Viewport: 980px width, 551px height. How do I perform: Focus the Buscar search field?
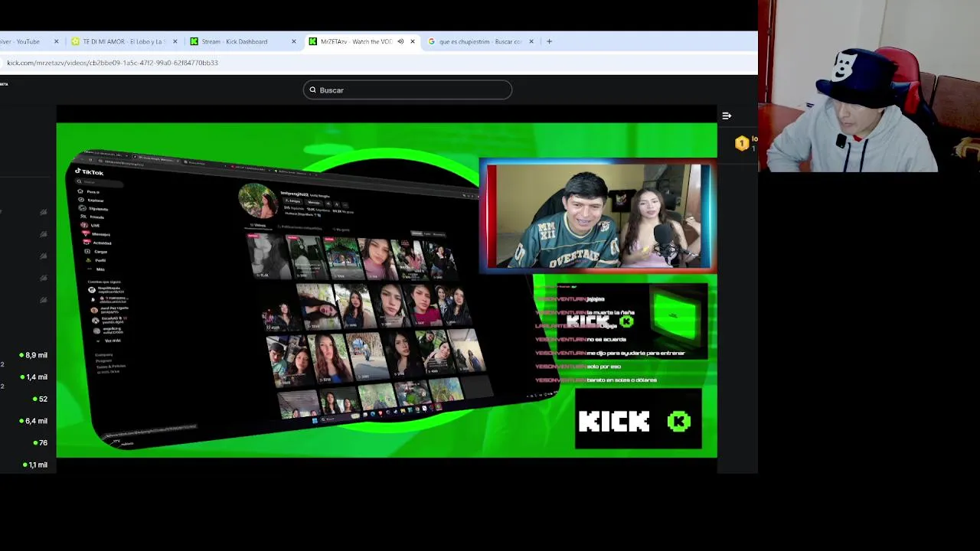(407, 90)
